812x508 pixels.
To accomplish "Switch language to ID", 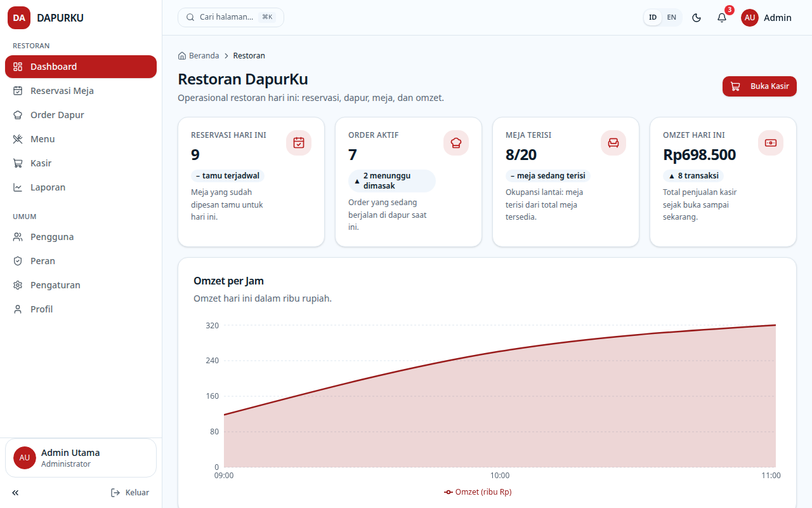I will (x=653, y=18).
